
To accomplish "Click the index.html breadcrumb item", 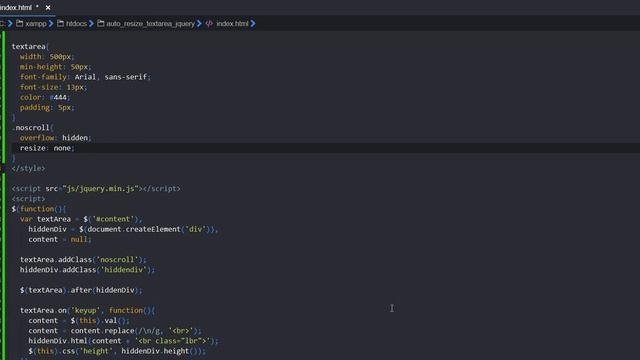I will [x=232, y=24].
